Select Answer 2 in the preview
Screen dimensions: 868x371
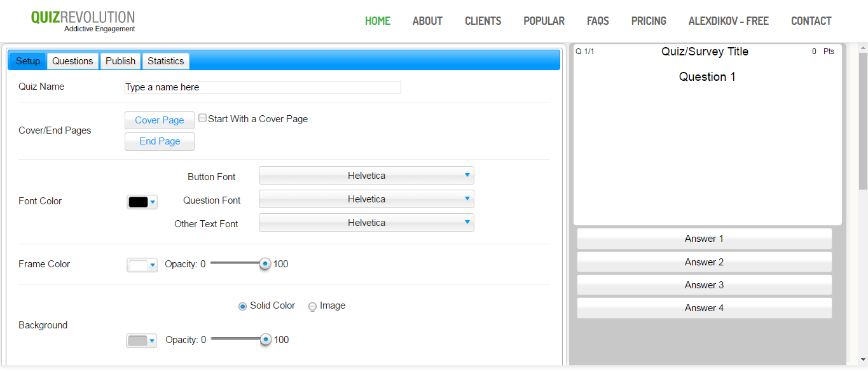pos(704,262)
